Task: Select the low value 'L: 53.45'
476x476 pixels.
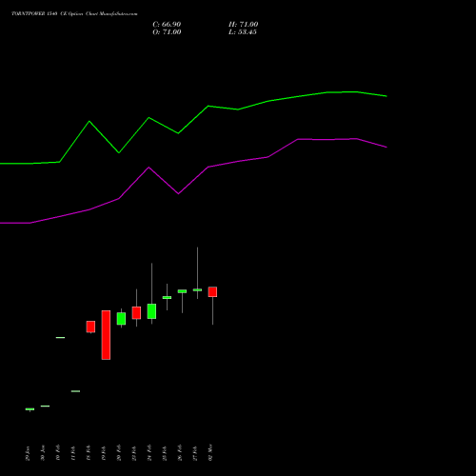Action: pyautogui.click(x=243, y=32)
